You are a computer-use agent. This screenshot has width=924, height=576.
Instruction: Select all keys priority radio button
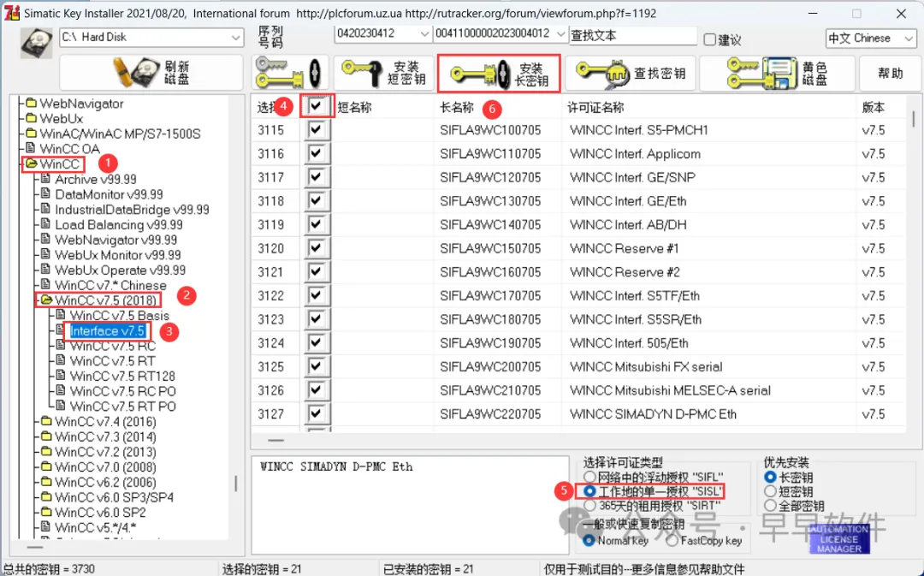pos(770,505)
